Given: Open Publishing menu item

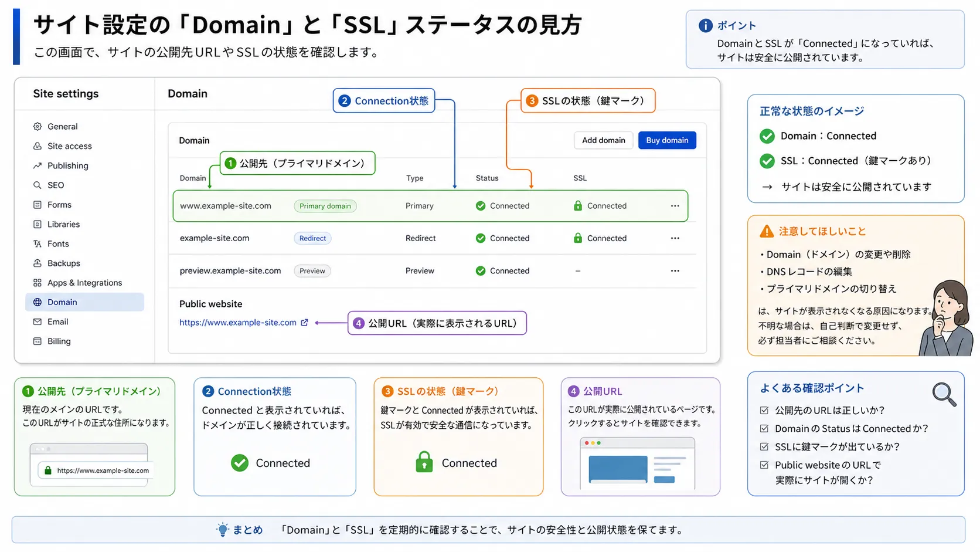Looking at the screenshot, I should pyautogui.click(x=85, y=166).
